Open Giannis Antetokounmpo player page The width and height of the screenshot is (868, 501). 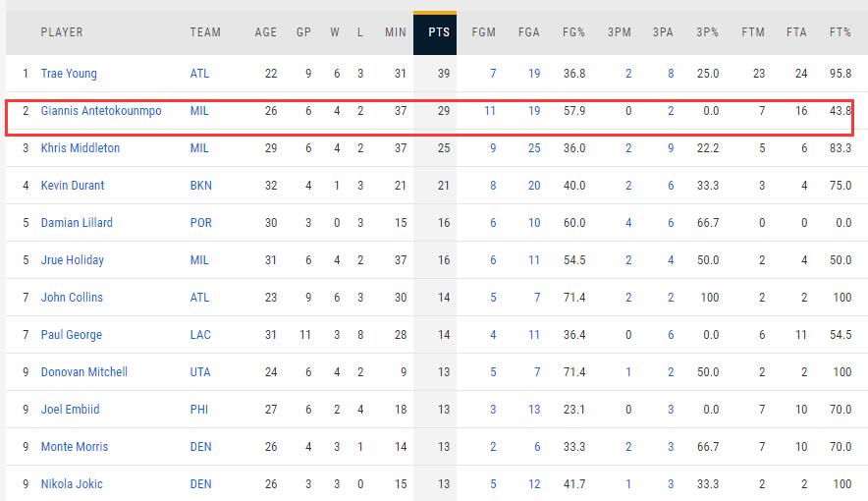pyautogui.click(x=101, y=111)
